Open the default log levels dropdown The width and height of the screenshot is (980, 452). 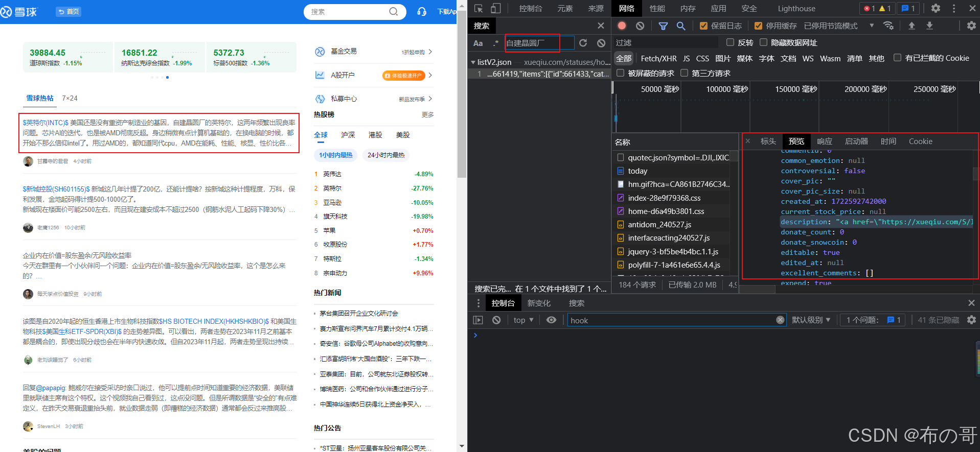click(x=811, y=320)
